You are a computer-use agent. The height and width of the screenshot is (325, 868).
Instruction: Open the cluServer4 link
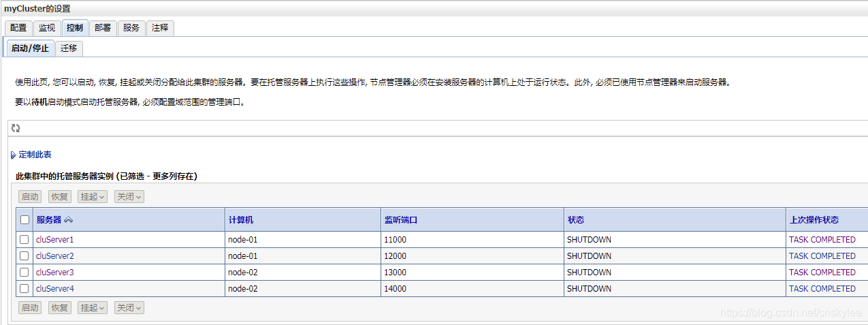point(55,289)
